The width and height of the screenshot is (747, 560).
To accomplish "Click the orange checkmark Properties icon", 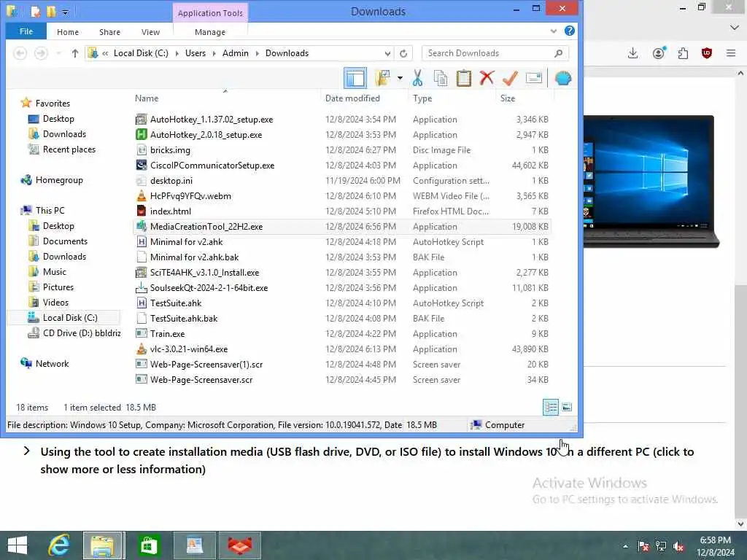I will [510, 78].
